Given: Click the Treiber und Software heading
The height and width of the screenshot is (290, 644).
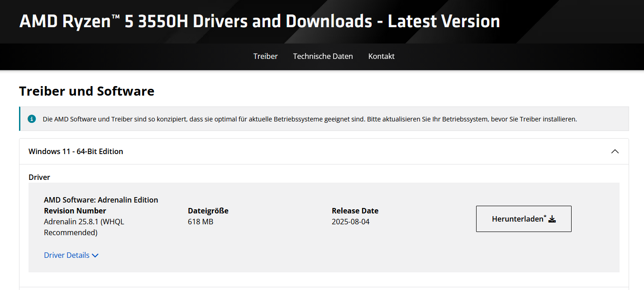Looking at the screenshot, I should pos(87,91).
